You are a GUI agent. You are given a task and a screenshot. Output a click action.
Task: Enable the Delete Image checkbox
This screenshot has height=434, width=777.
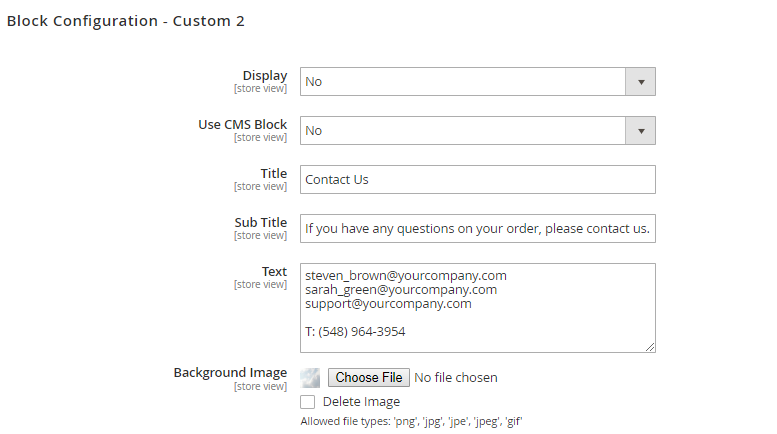308,402
